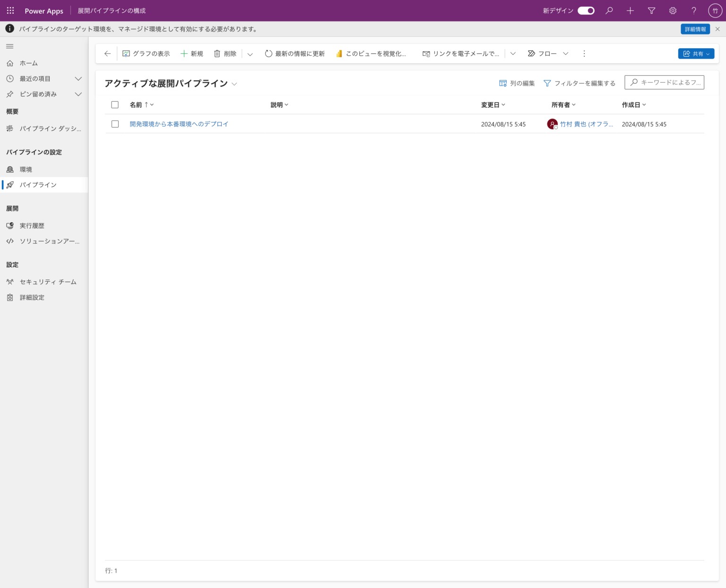Viewport: 726px width, 588px height.
Task: Click the 共有 button
Action: tap(696, 53)
